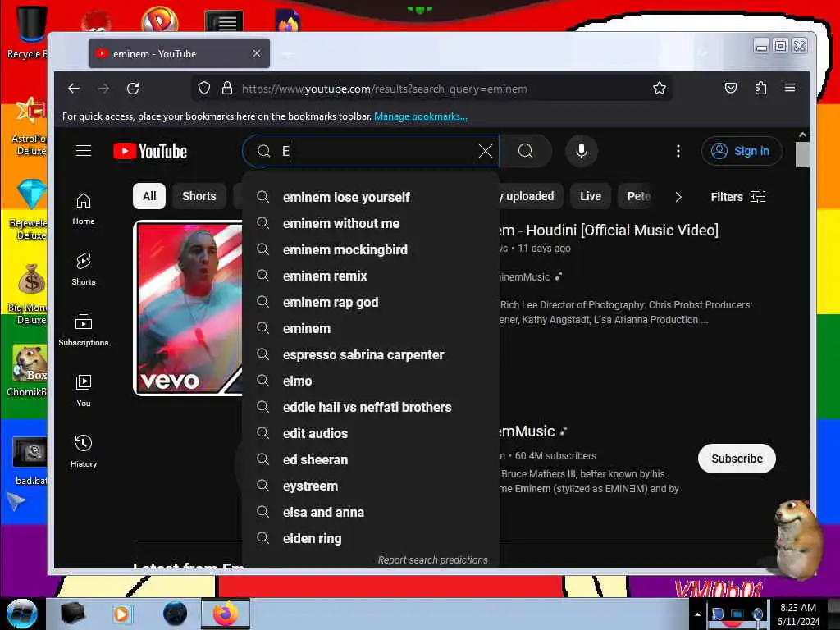
Task: Go to YouTube home via the logo
Action: [x=150, y=152]
